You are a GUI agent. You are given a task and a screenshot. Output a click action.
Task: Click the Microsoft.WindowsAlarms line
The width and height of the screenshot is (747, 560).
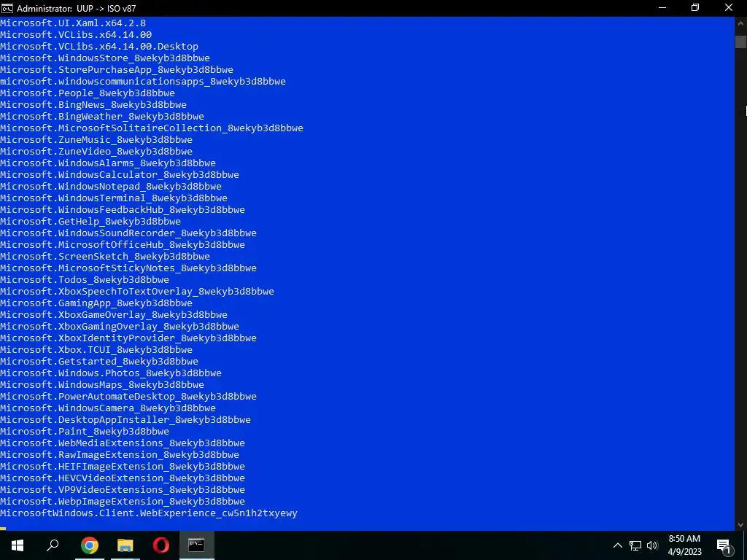[x=108, y=163]
